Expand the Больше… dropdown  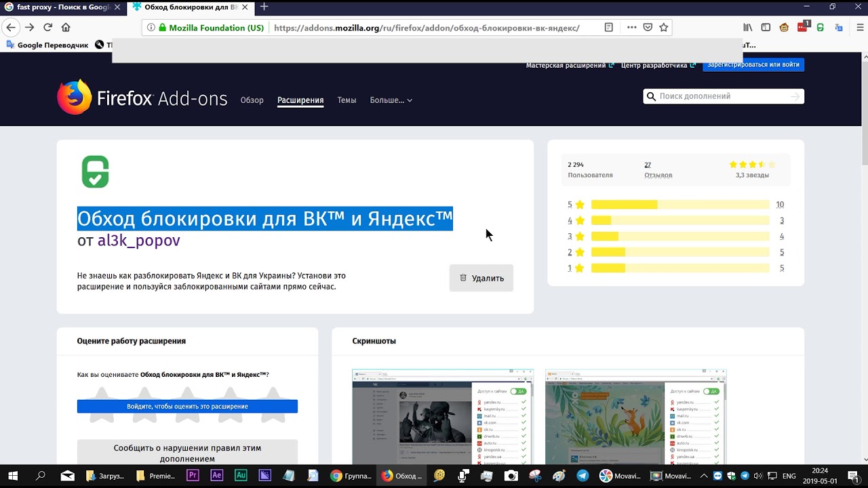(391, 100)
